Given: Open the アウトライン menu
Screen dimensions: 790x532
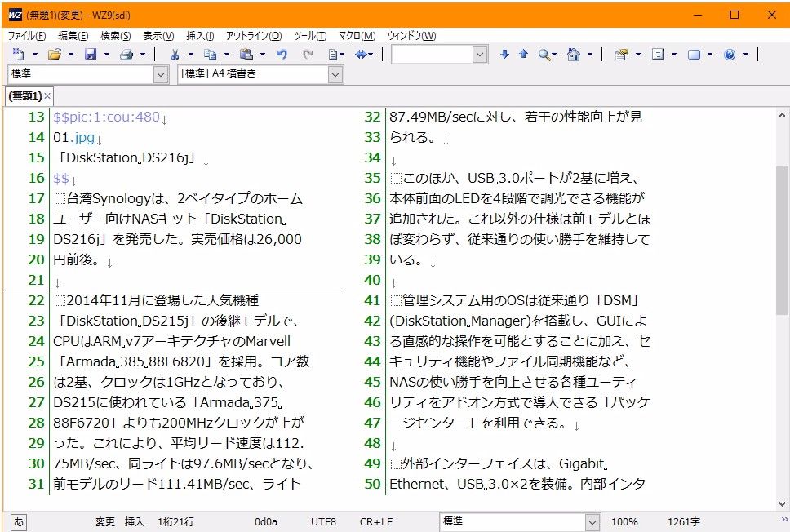Looking at the screenshot, I should [x=252, y=34].
